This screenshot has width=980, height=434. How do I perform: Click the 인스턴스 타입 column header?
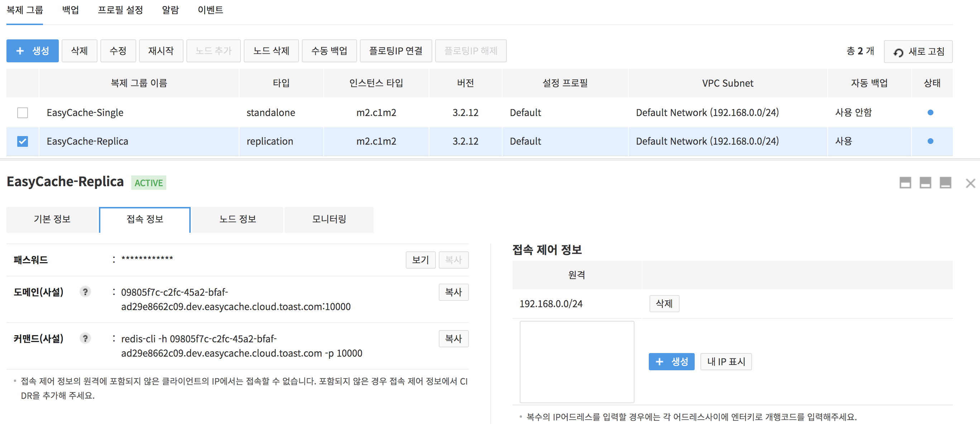[x=376, y=83]
